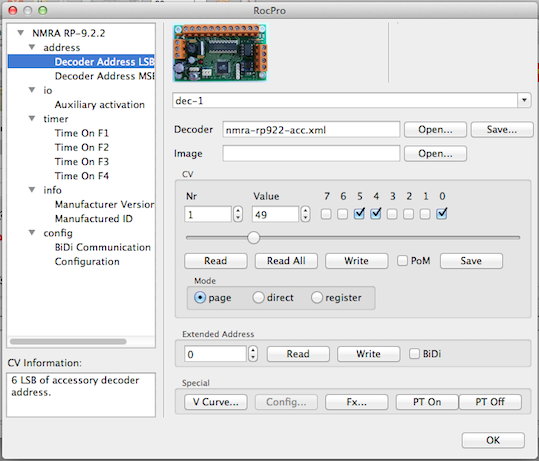This screenshot has height=461, width=539.
Task: Click the decoder board thumbnail image
Action: pyautogui.click(x=220, y=53)
